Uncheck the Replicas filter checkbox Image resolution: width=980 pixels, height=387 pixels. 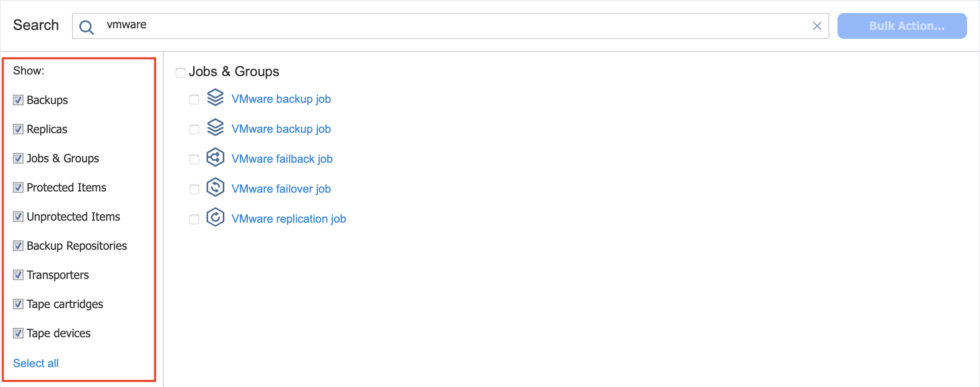click(x=18, y=129)
